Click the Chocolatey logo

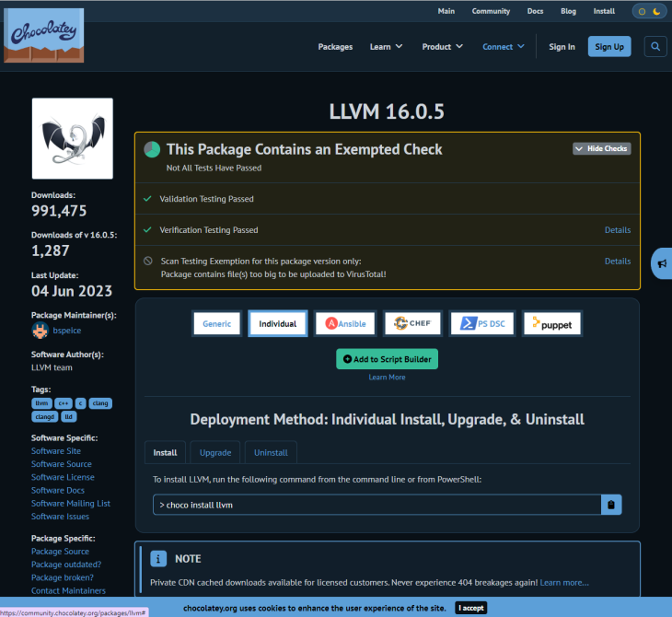click(x=43, y=35)
